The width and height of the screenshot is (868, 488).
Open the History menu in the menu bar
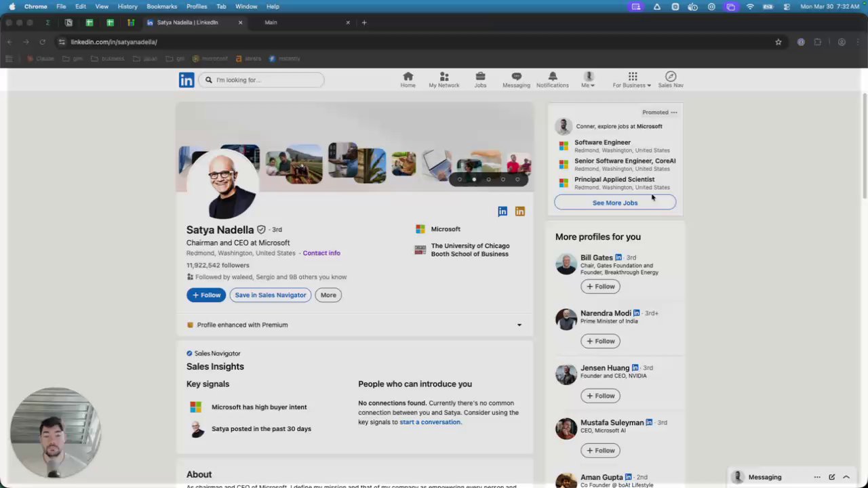[x=127, y=6]
